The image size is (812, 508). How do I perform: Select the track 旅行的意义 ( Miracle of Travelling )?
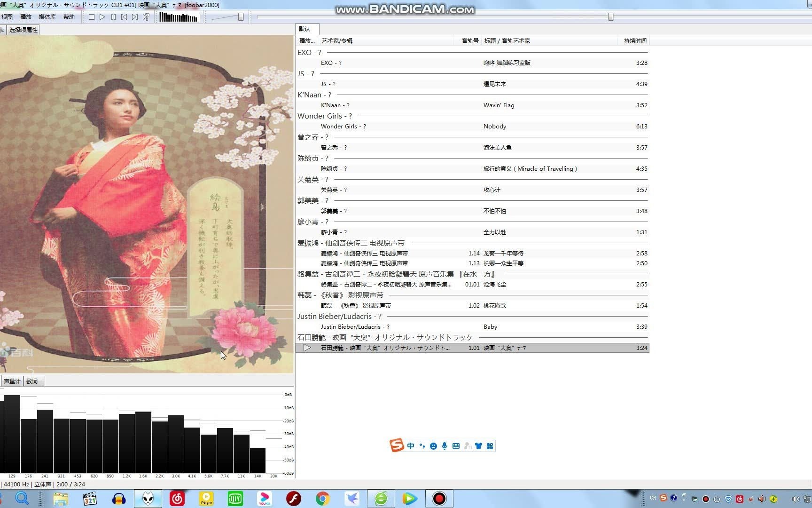pyautogui.click(x=472, y=169)
